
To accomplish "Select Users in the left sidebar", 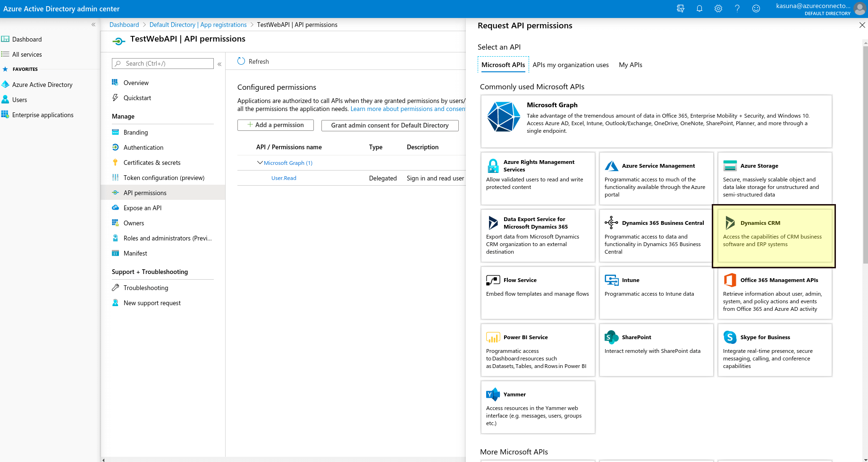I will click(x=20, y=99).
